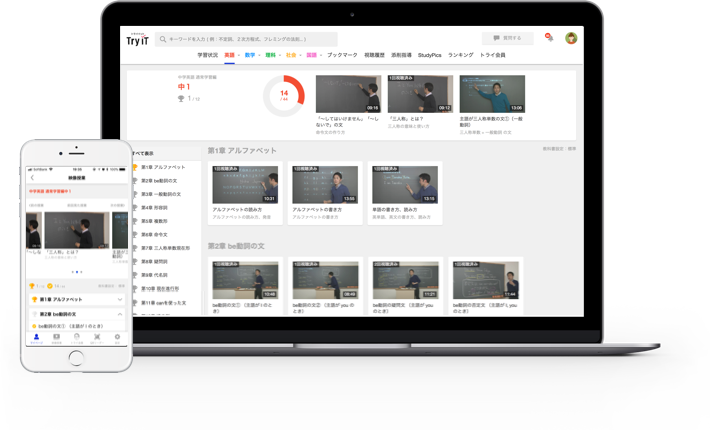Open the user profile avatar
The width and height of the screenshot is (710, 430).
(571, 38)
